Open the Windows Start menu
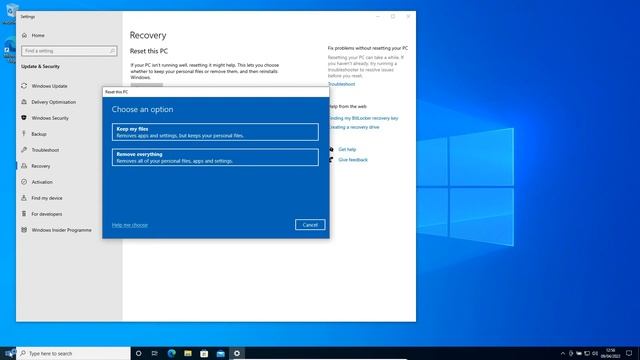This screenshot has height=360, width=640. (x=8, y=353)
